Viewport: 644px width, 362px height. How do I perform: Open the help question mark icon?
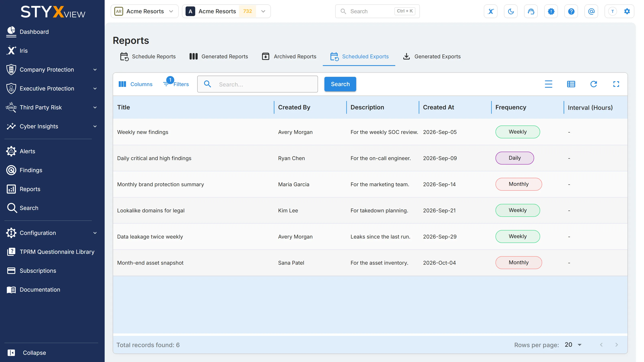point(571,11)
